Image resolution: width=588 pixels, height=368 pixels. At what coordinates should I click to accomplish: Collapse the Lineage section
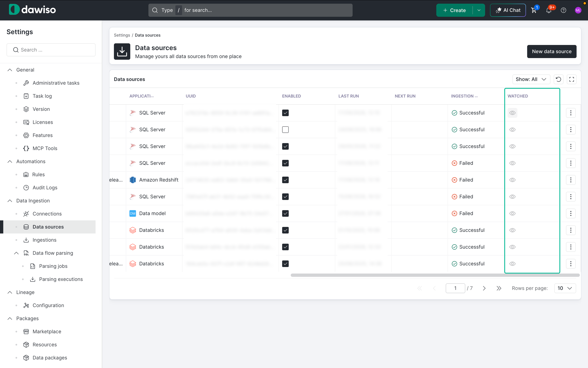(x=10, y=292)
